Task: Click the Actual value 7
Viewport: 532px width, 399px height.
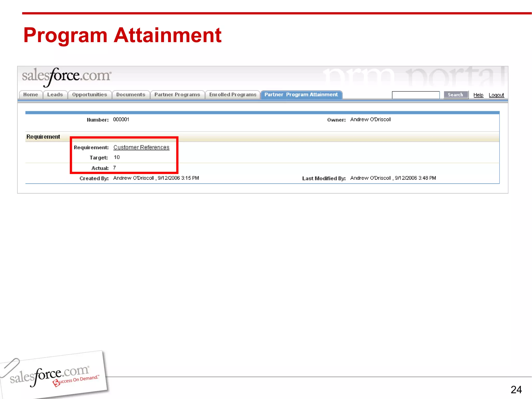Action: [115, 168]
